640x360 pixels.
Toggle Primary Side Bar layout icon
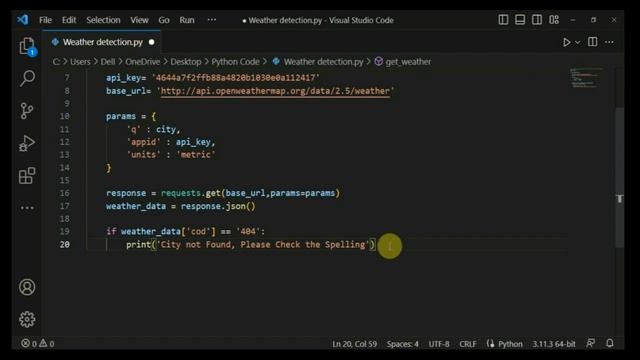pos(503,20)
